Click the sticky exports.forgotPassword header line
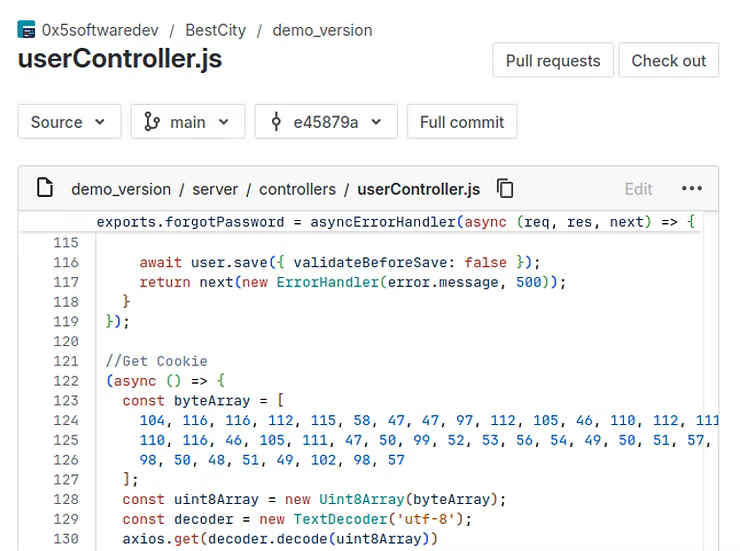 396,222
